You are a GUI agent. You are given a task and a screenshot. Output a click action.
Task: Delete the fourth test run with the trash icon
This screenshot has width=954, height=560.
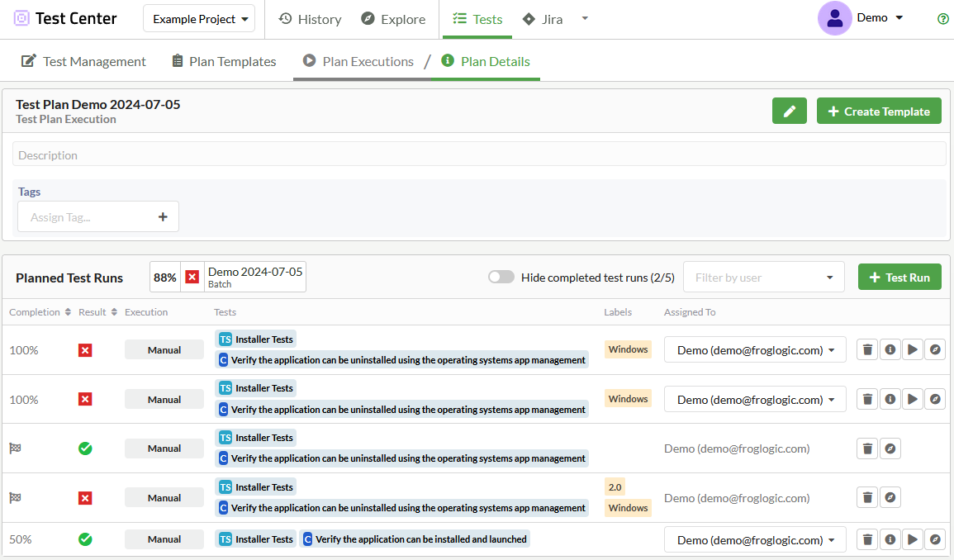click(x=867, y=498)
